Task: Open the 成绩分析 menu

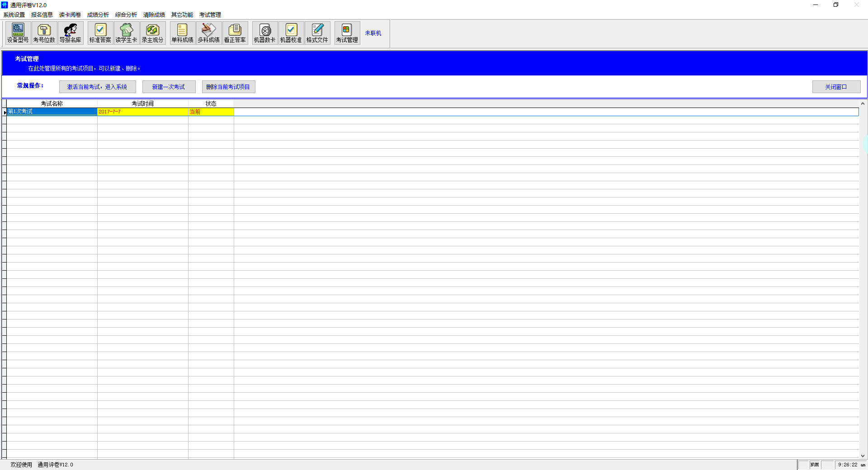Action: pyautogui.click(x=98, y=15)
